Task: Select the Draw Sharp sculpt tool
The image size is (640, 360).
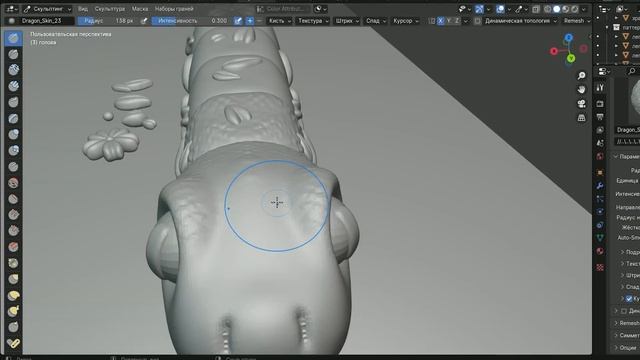Action: 13,54
